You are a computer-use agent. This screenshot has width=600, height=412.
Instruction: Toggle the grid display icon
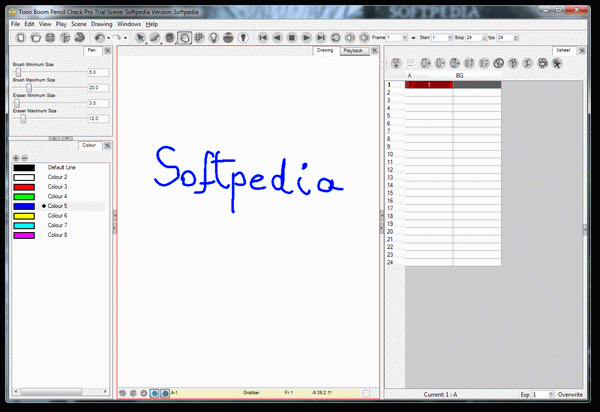(199, 37)
